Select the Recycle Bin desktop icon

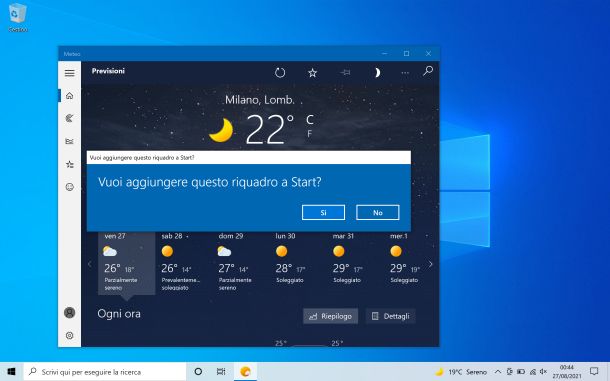pyautogui.click(x=18, y=18)
